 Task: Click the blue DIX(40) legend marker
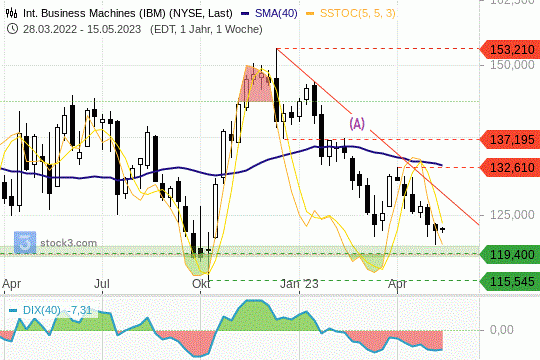(13, 310)
